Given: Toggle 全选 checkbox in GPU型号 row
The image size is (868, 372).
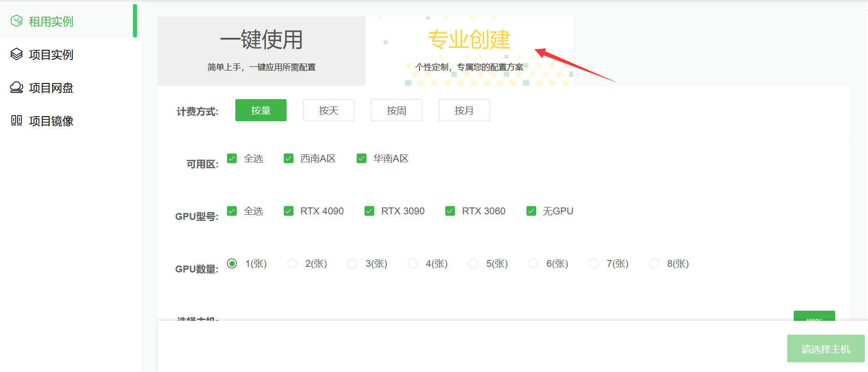Looking at the screenshot, I should click(232, 211).
